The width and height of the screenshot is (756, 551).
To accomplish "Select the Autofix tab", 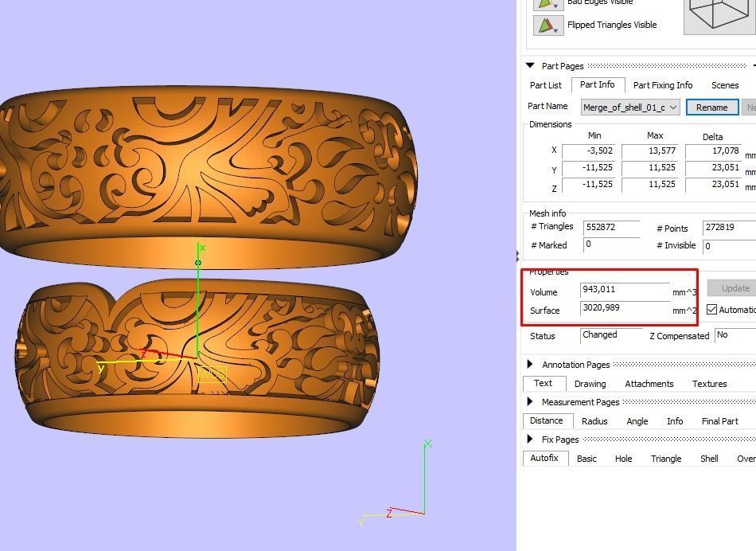I will tap(544, 458).
